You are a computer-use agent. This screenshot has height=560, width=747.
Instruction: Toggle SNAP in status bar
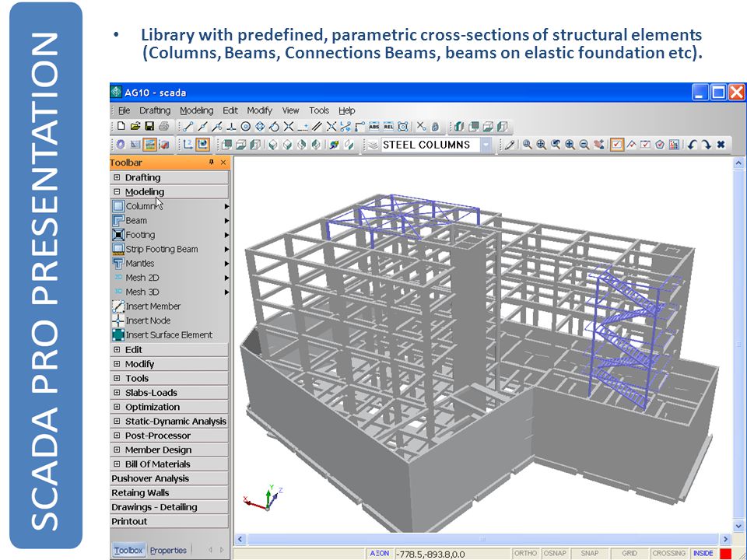click(x=590, y=553)
